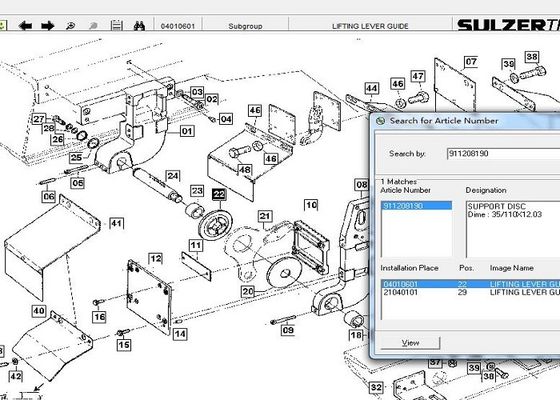Screen dimensions: 560x400
Task: Select part label 02 in diagram
Action: coord(212,99)
